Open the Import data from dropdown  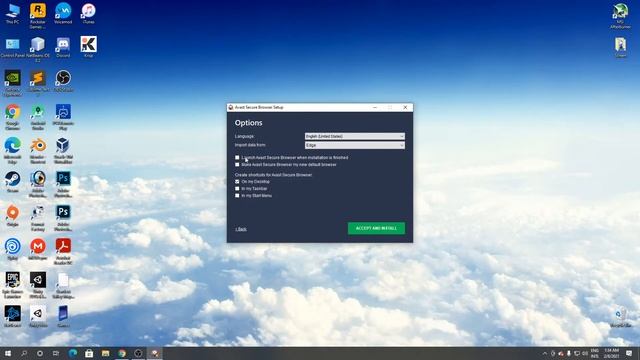tap(355, 145)
